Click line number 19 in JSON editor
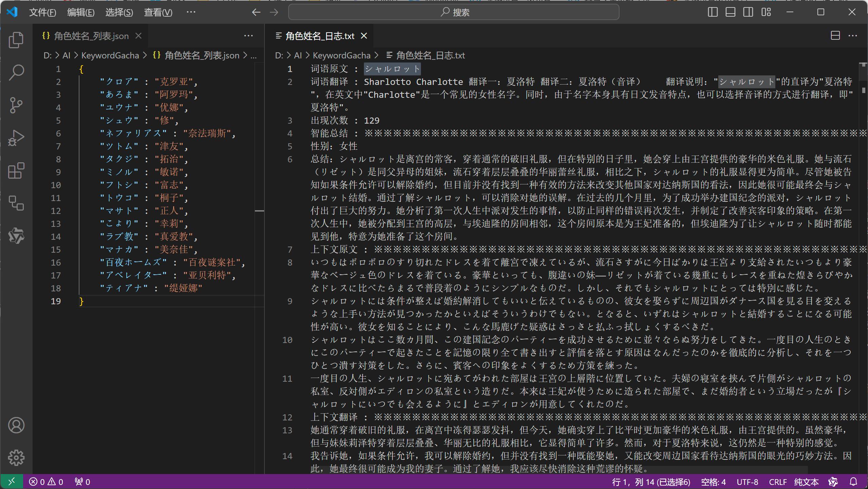Image resolution: width=868 pixels, height=489 pixels. [x=56, y=301]
